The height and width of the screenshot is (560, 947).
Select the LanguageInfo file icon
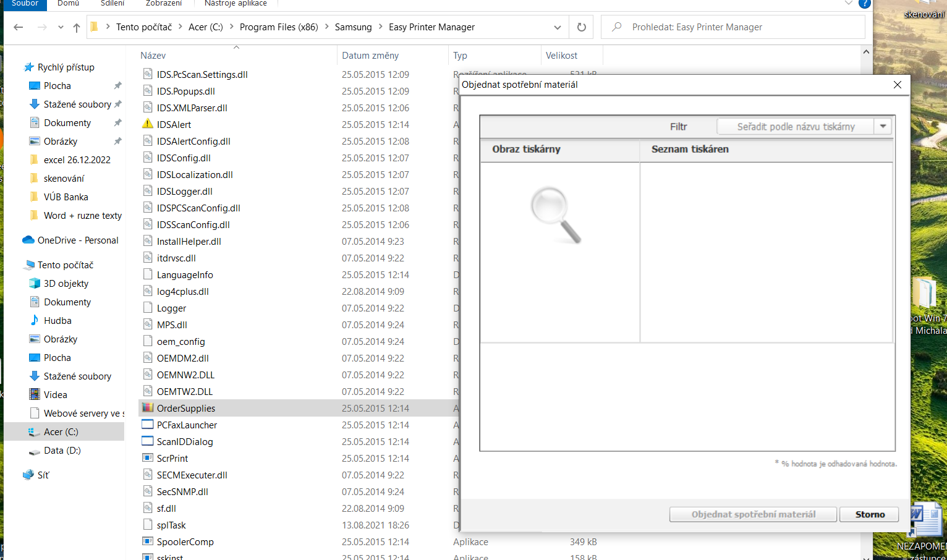click(148, 274)
